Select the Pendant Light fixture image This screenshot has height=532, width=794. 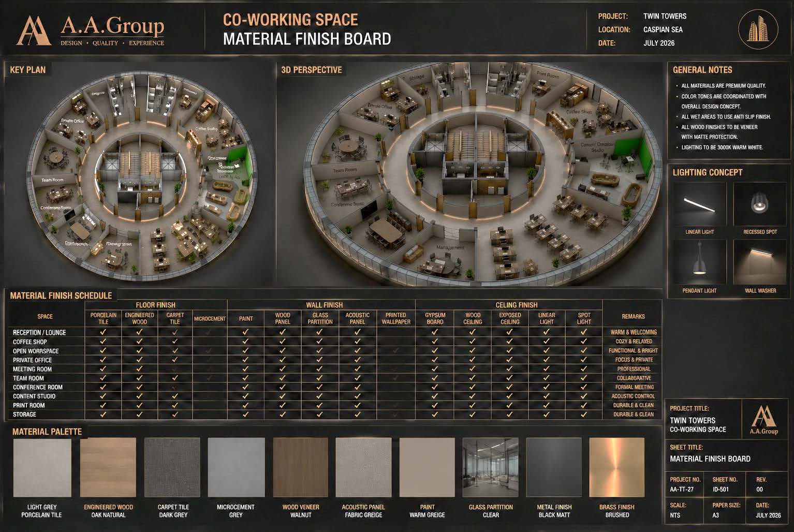pos(699,262)
